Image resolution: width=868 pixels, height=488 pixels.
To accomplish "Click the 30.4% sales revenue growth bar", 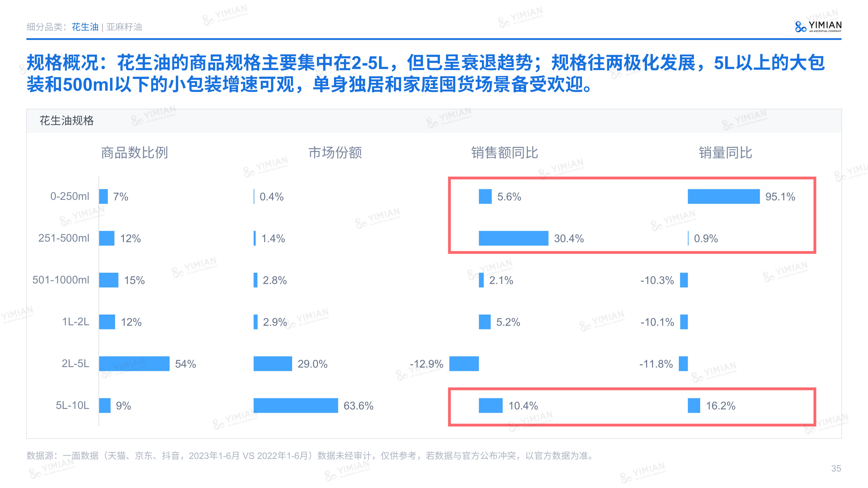I will click(513, 238).
